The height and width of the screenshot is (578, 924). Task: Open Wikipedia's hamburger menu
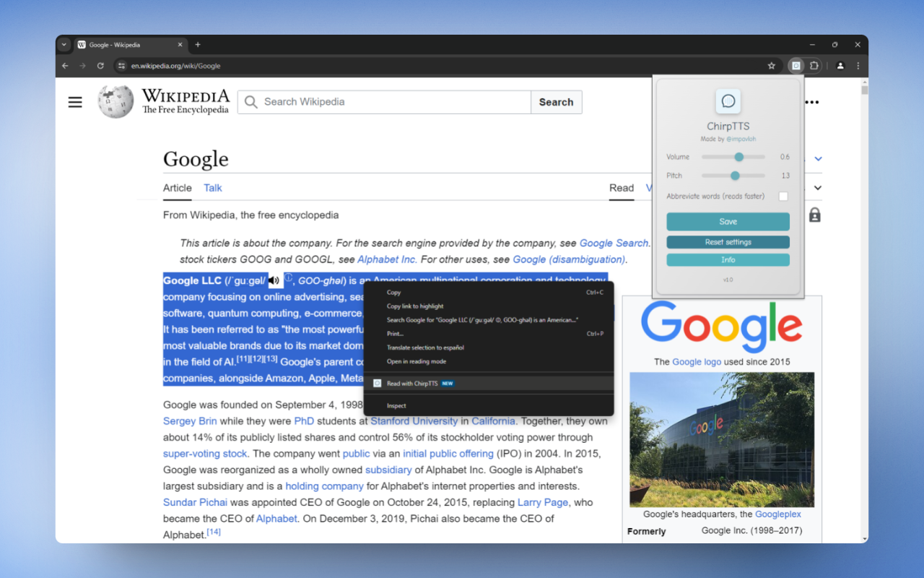[x=74, y=102]
